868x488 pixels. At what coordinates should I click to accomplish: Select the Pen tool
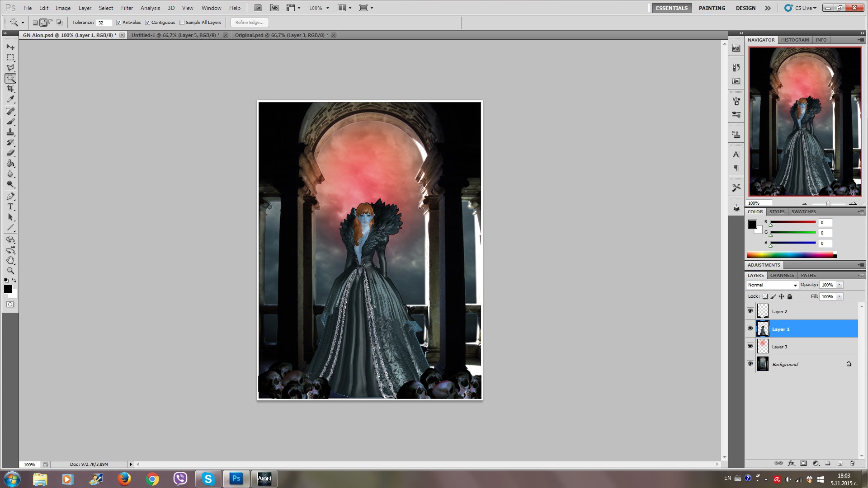pyautogui.click(x=10, y=196)
